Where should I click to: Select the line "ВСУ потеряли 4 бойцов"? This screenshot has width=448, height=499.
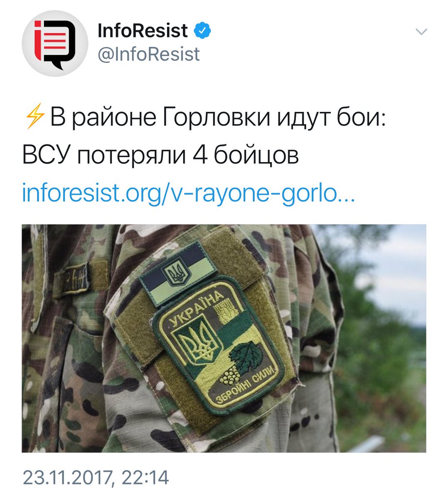coord(160,156)
